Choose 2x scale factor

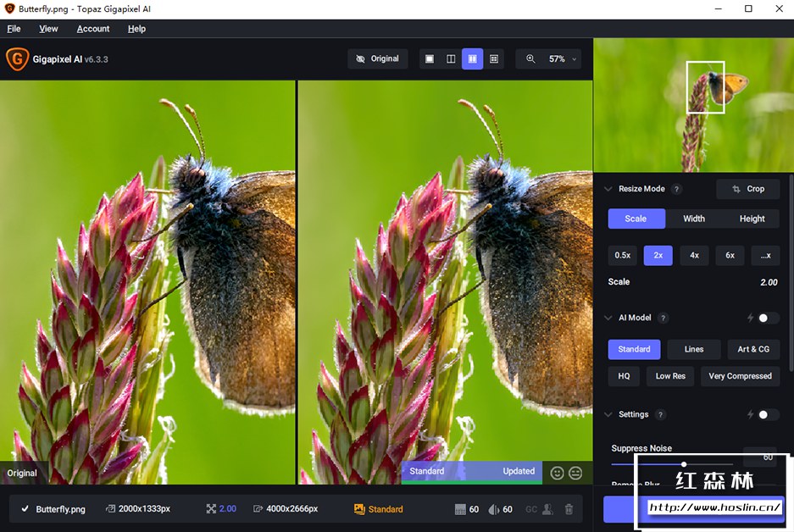click(x=658, y=256)
